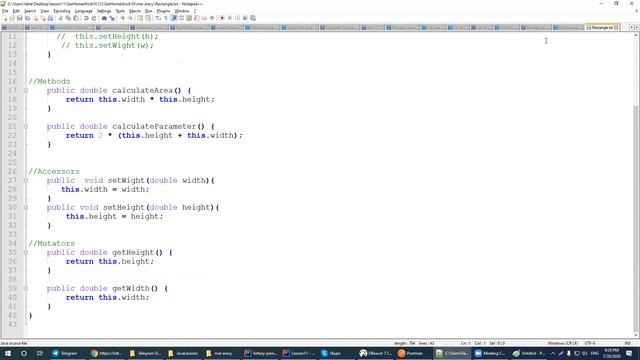Click the vertical scrollbar of the editor
The image size is (640, 360).
[636, 184]
